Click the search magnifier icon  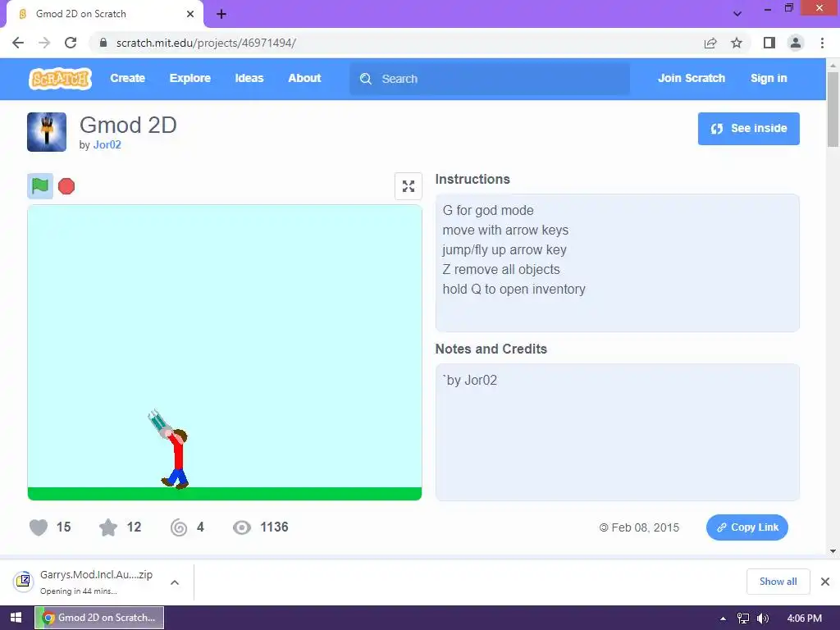tap(366, 79)
